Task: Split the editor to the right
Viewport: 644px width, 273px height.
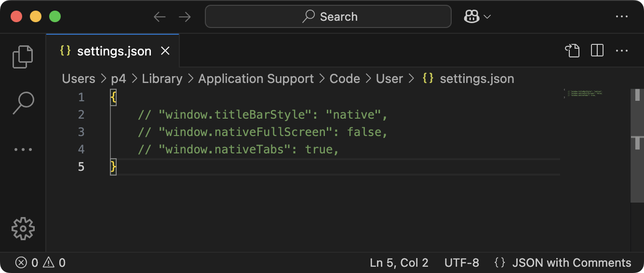Action: coord(597,51)
